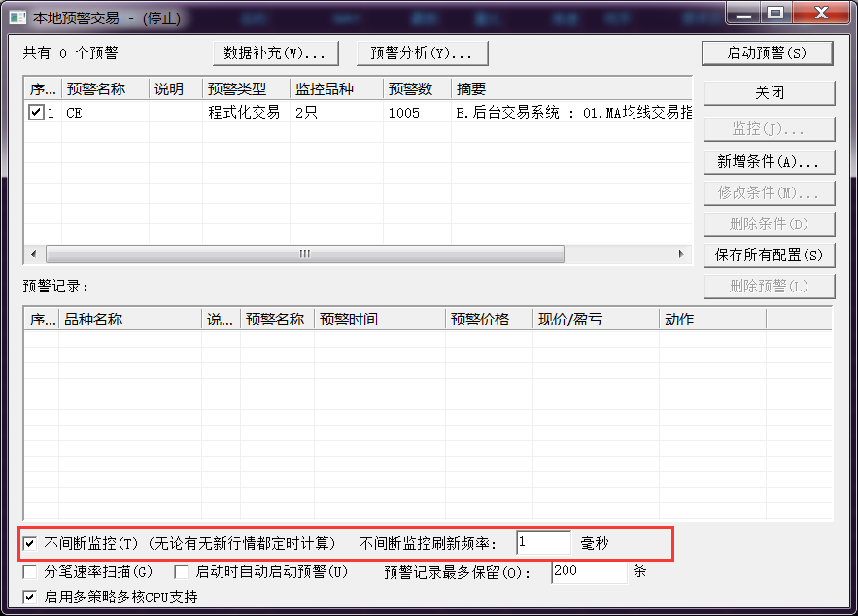Click the 预警时间 column header
Screen dimensions: 858x616
click(379, 320)
